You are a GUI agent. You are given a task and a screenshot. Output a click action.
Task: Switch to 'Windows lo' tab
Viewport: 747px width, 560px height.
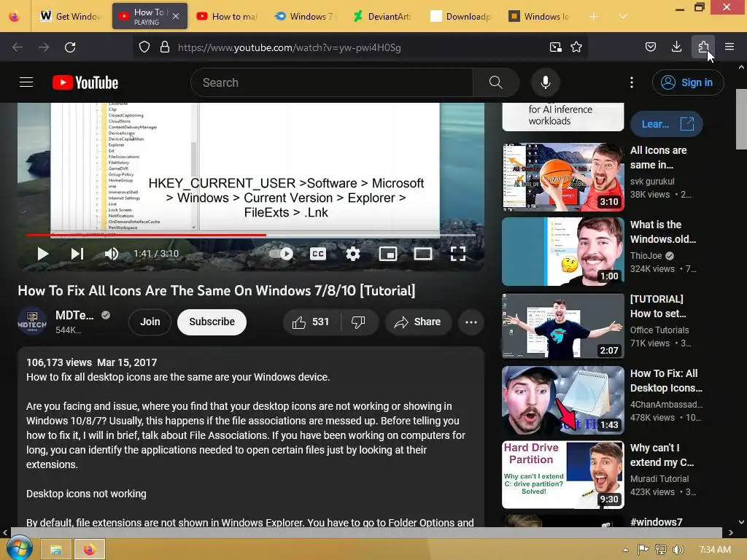(539, 16)
